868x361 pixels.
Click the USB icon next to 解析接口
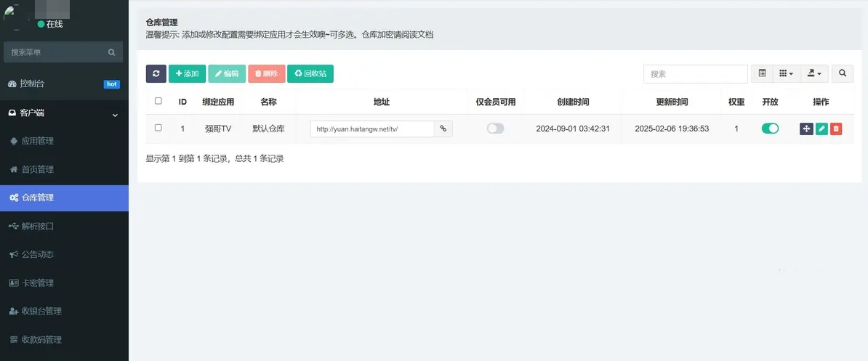click(x=14, y=226)
